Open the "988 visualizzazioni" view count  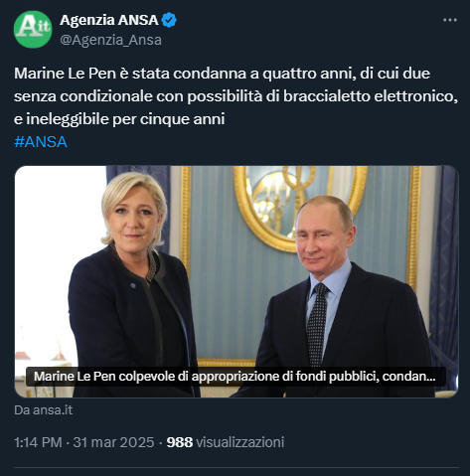click(x=226, y=442)
